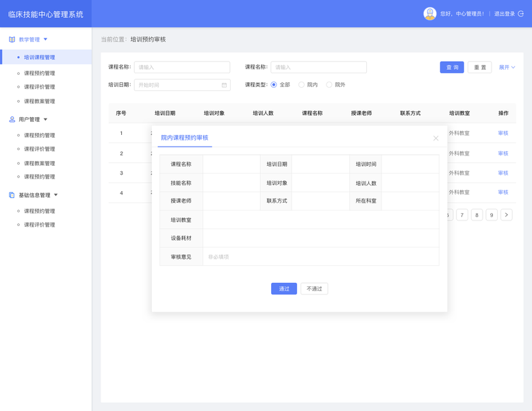This screenshot has height=411, width=532.
Task: Click the 培训对象 column header in table
Action: point(214,113)
